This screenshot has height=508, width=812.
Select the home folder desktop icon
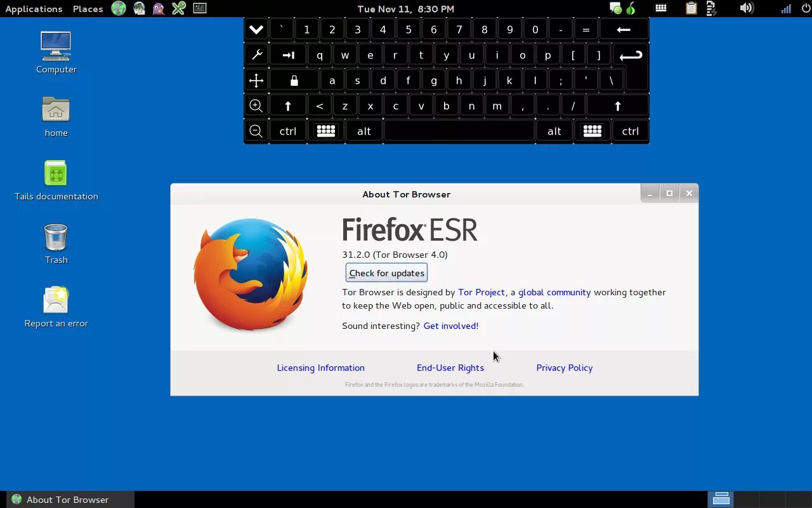[x=56, y=116]
